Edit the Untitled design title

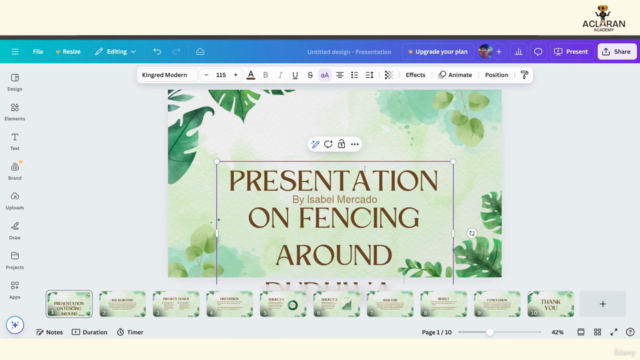pos(349,52)
